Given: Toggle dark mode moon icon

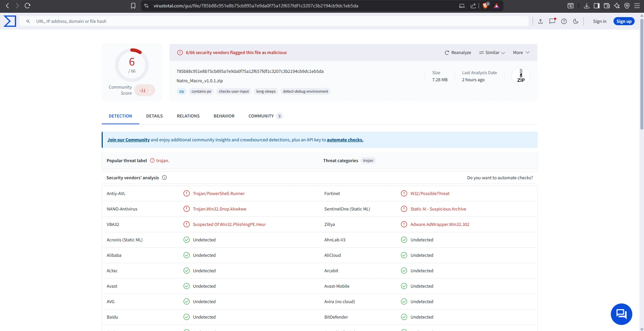Looking at the screenshot, I should click(x=576, y=21).
